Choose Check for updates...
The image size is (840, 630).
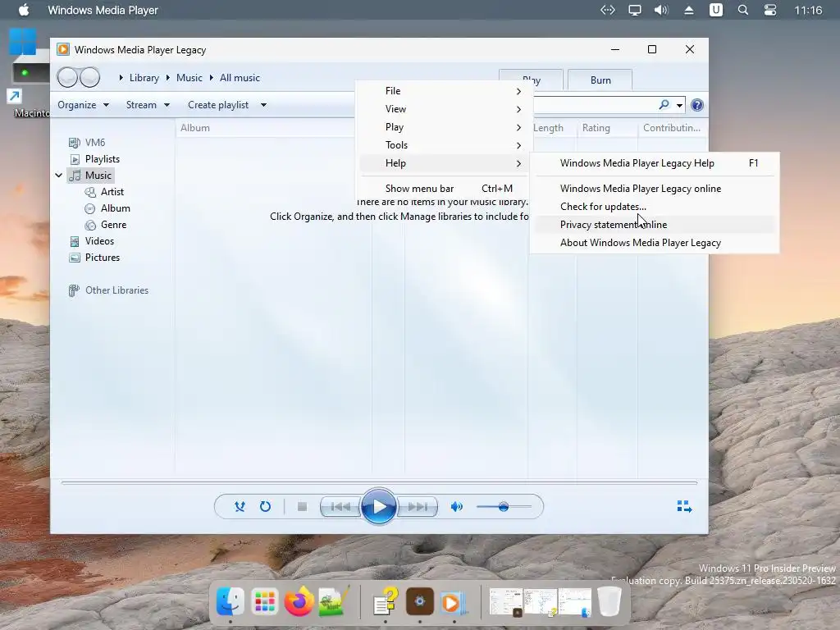click(654, 207)
